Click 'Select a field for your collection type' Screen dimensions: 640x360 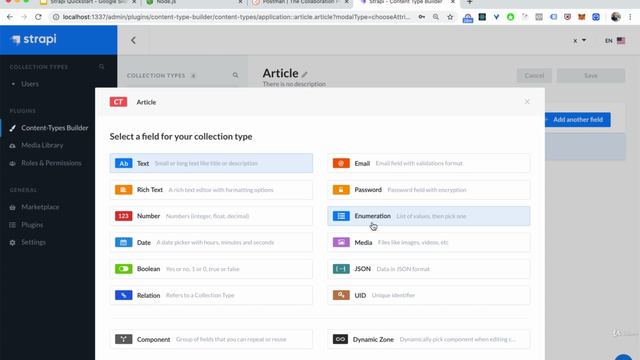pos(181,136)
